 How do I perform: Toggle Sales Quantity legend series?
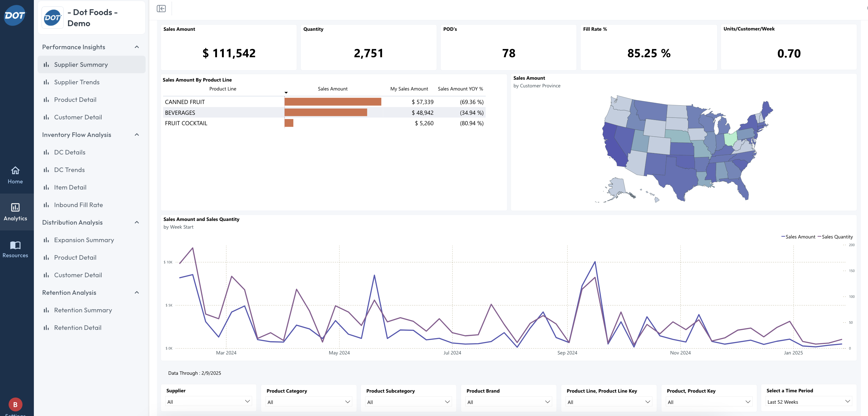click(x=837, y=237)
